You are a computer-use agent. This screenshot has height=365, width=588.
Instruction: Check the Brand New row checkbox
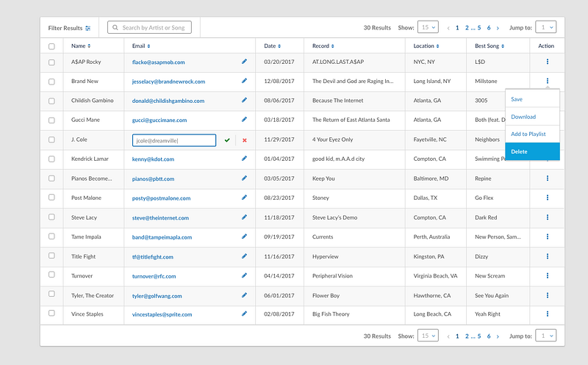point(51,82)
